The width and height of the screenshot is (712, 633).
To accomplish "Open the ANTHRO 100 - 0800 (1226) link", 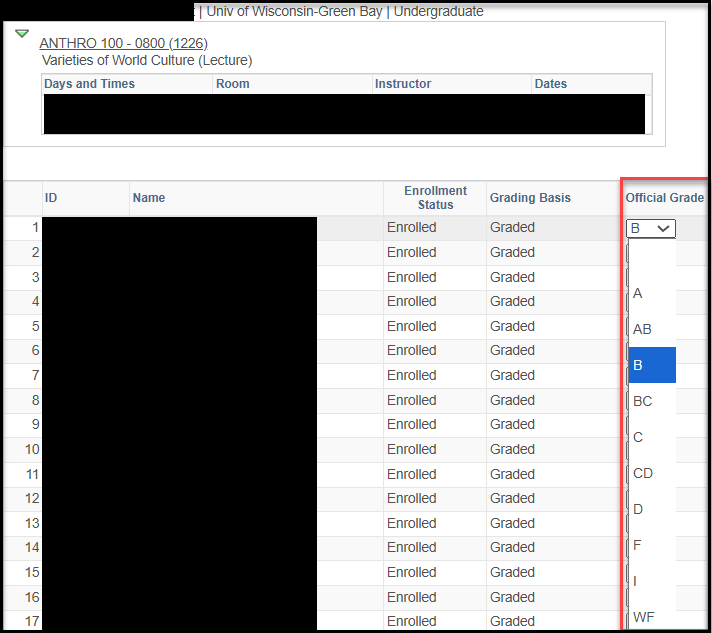I will click(x=123, y=43).
